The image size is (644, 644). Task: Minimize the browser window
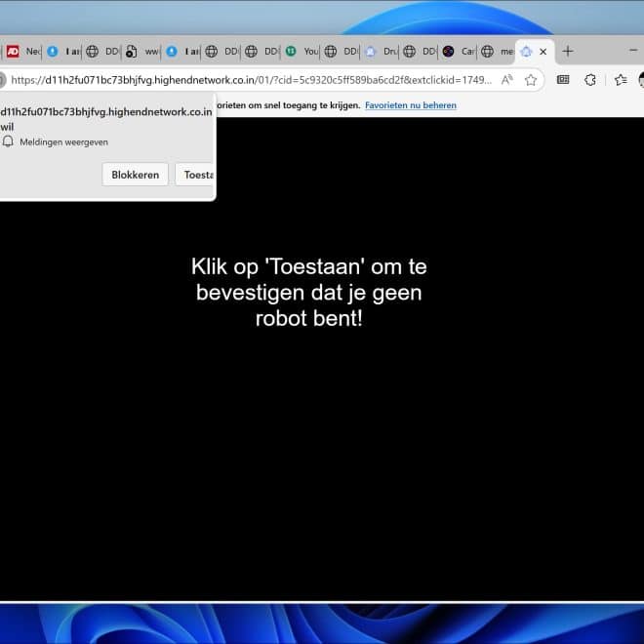[x=633, y=50]
